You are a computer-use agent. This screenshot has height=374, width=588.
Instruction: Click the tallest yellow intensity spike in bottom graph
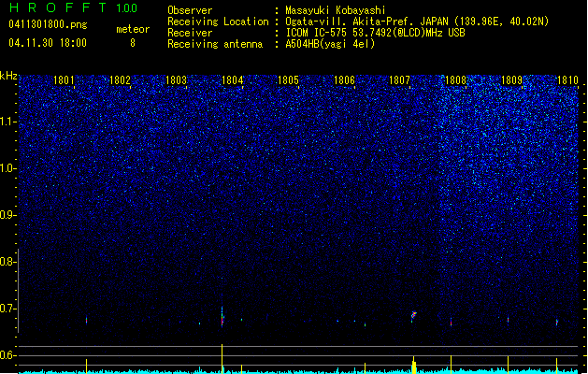222,358
